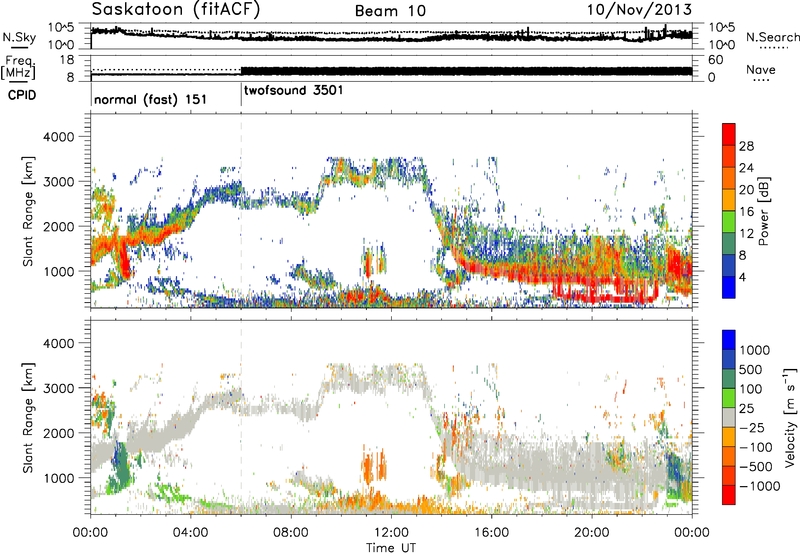Click the '4000' tick on power panel
This screenshot has height=554, width=800.
(58, 137)
